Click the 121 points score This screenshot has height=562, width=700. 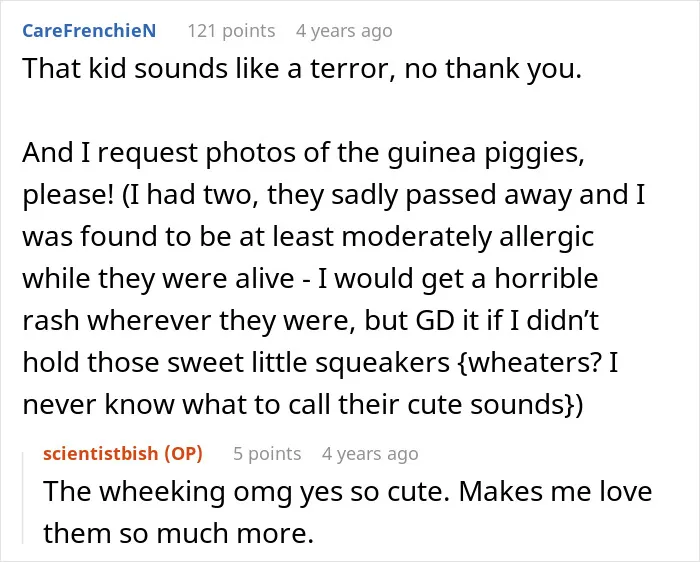pos(231,31)
